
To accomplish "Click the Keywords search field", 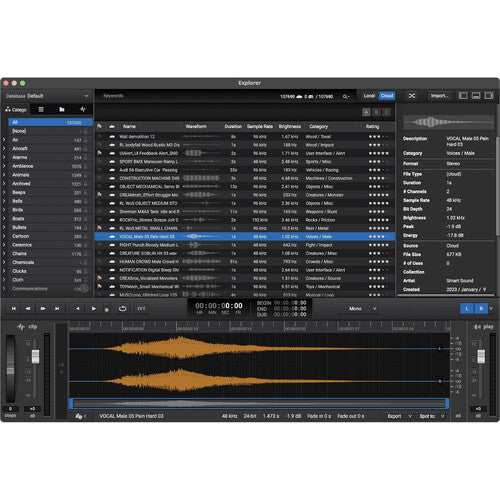I will coord(187,96).
